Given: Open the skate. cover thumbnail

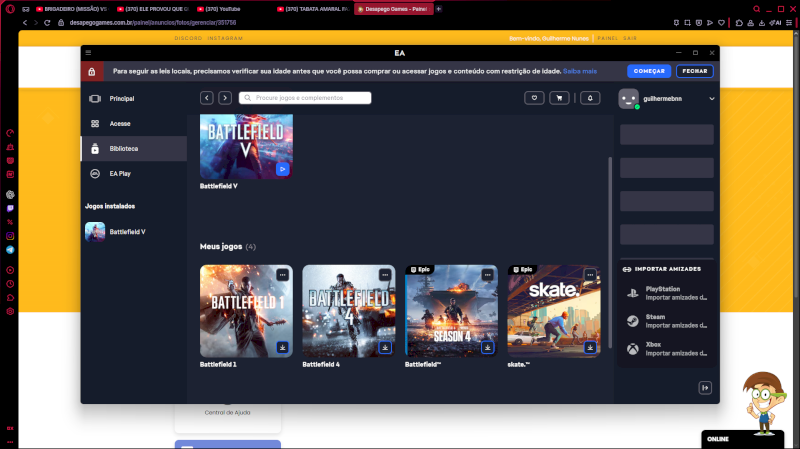Looking at the screenshot, I should (554, 311).
